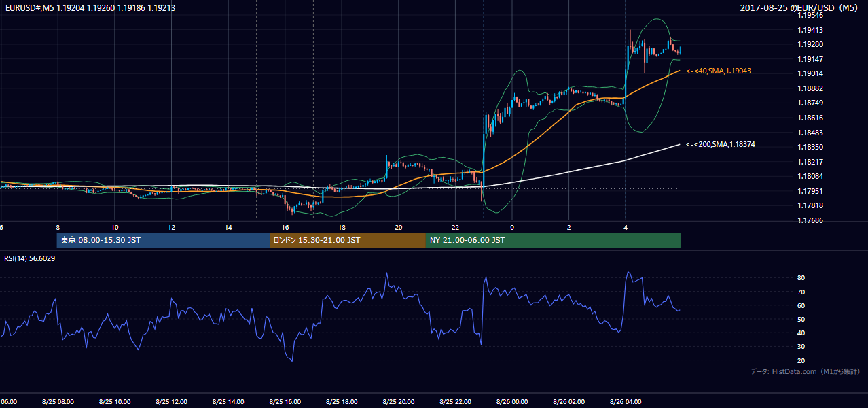
Task: Click price axis label 1.18084
Action: pos(810,176)
